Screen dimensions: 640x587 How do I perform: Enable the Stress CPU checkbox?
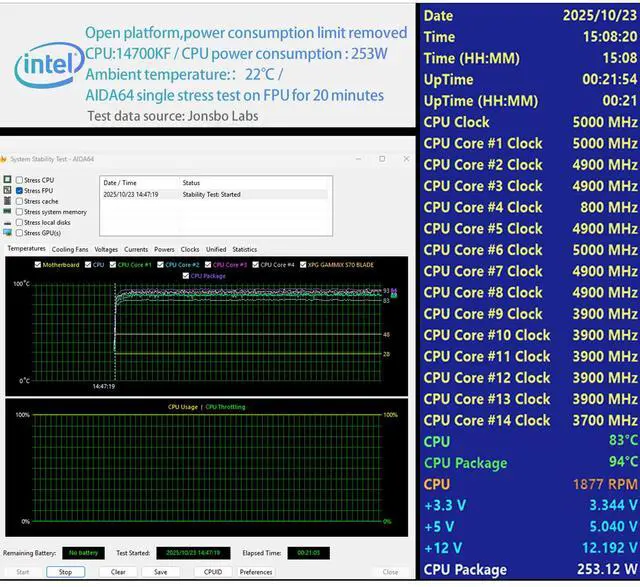click(x=19, y=180)
